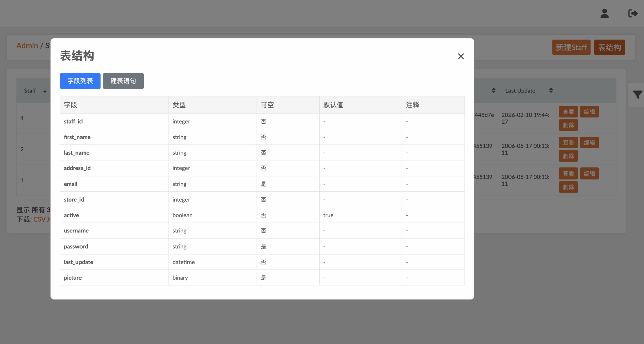This screenshot has height=344, width=644.
Task: Open the filter funnel icon
Action: coord(637,95)
